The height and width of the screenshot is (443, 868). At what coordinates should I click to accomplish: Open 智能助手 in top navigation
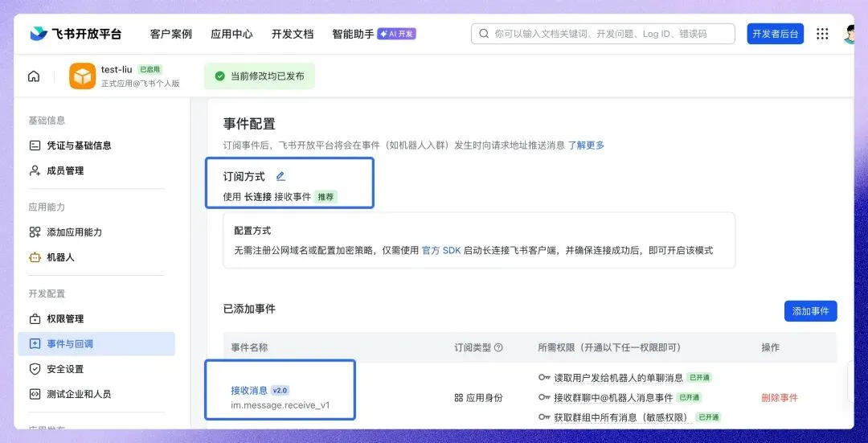pos(353,34)
